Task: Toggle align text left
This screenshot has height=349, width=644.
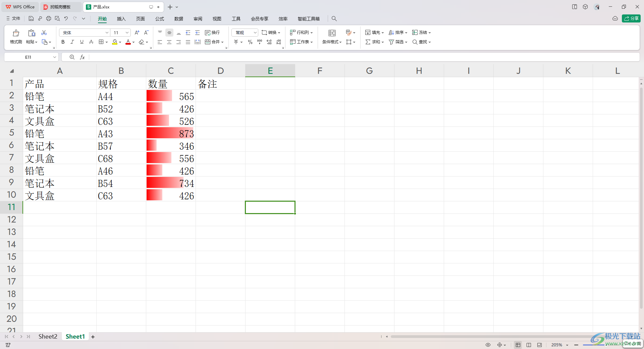Action: click(160, 42)
